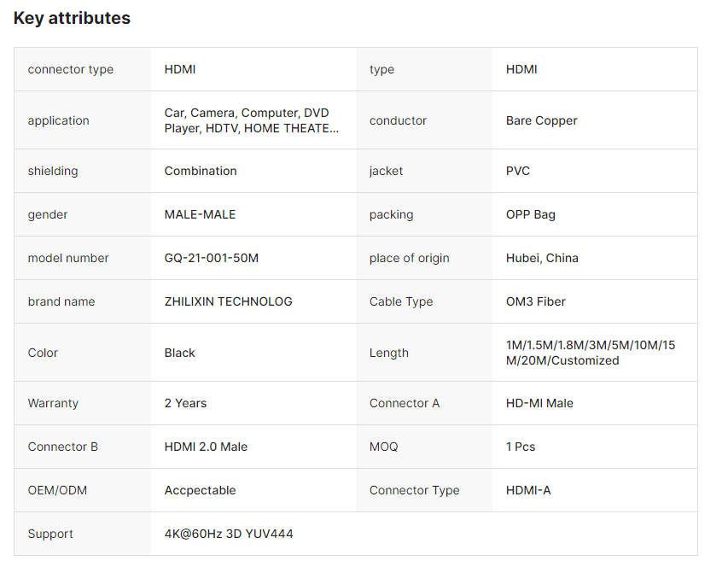Screen dimensions: 728x561
Task: Click the truncated application value text
Action: (251, 120)
